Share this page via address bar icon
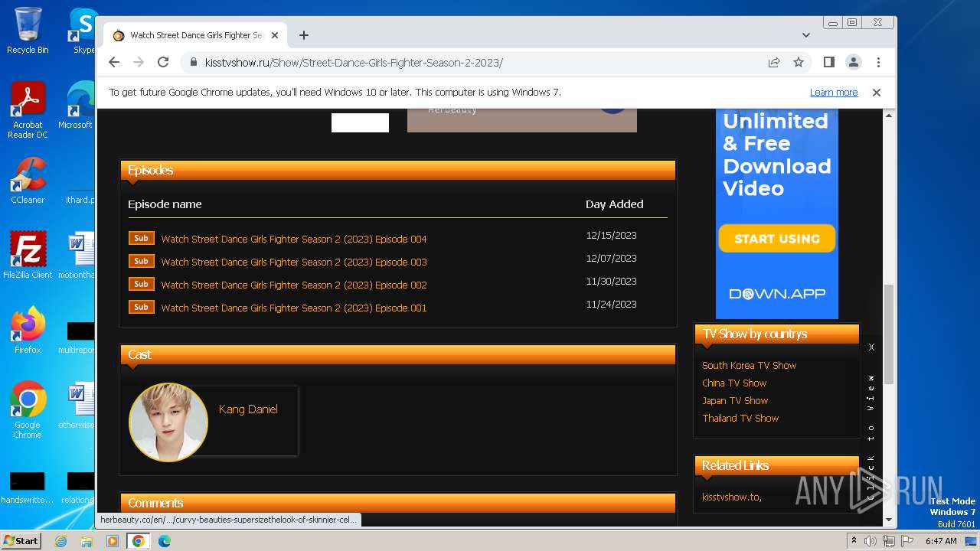 click(774, 62)
